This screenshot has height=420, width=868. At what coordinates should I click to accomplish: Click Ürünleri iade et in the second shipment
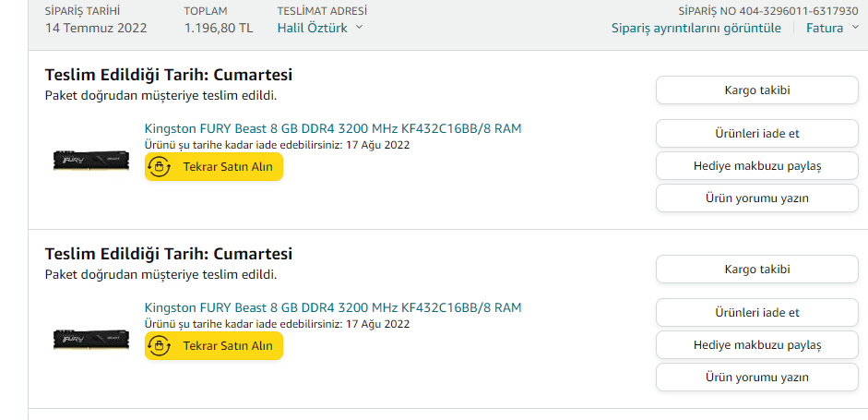[757, 312]
